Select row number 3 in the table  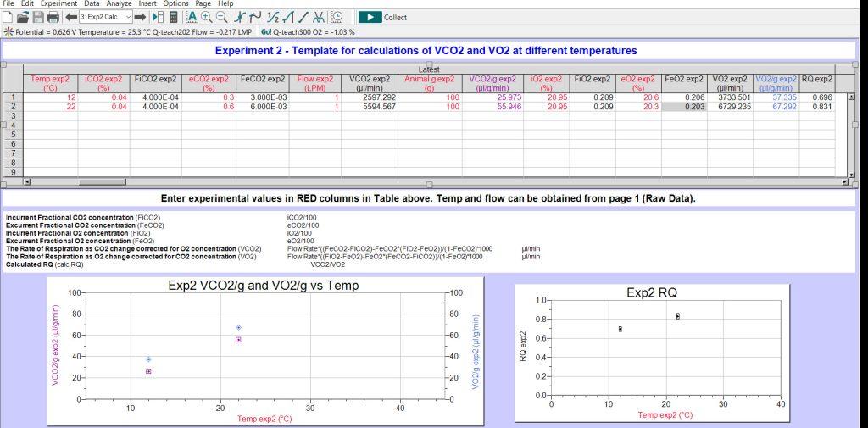[x=12, y=116]
